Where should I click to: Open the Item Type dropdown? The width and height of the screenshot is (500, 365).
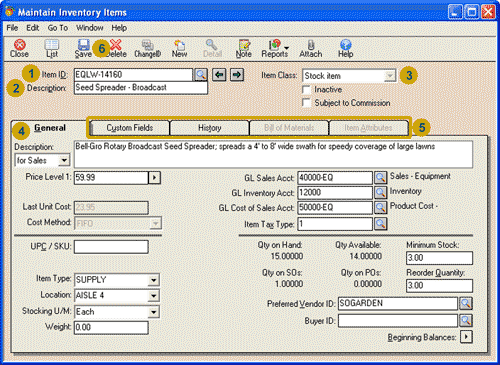tap(153, 280)
